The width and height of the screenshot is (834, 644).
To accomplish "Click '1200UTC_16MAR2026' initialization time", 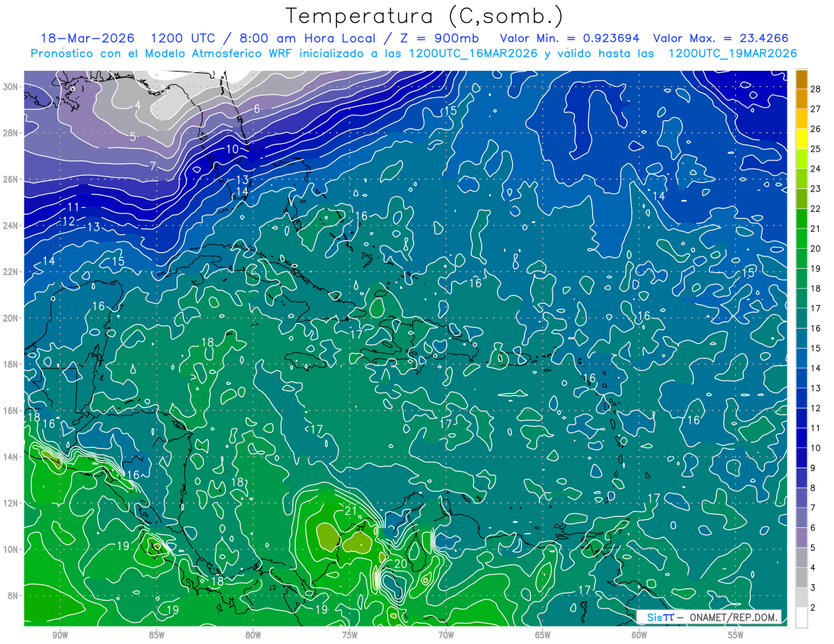I will point(473,53).
